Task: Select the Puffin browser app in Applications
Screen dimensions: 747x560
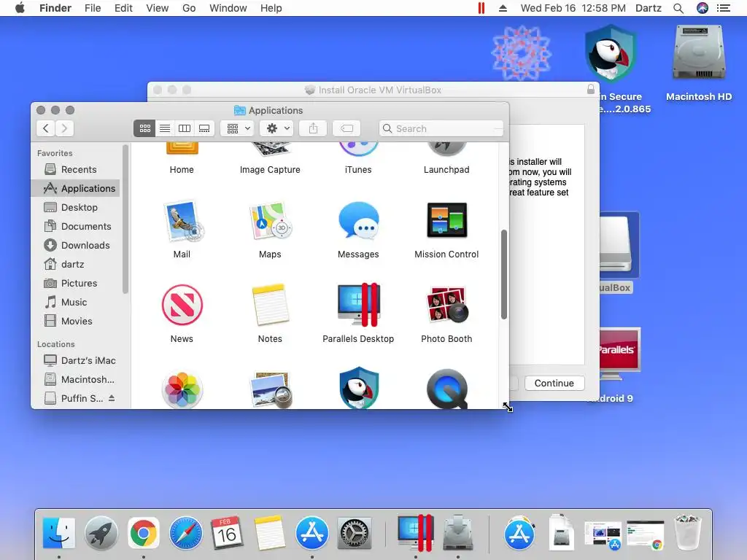Action: pos(358,388)
